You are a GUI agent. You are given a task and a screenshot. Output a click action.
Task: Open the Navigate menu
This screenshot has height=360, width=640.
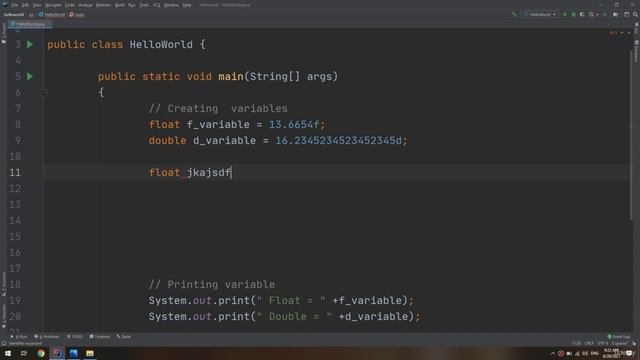coord(53,5)
